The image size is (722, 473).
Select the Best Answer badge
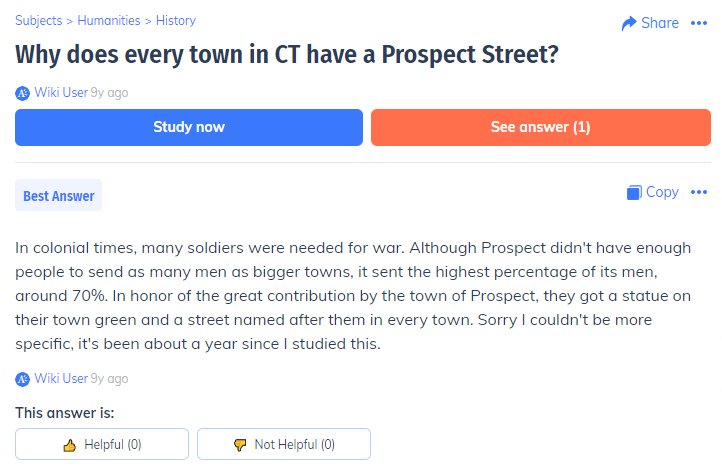pyautogui.click(x=58, y=195)
